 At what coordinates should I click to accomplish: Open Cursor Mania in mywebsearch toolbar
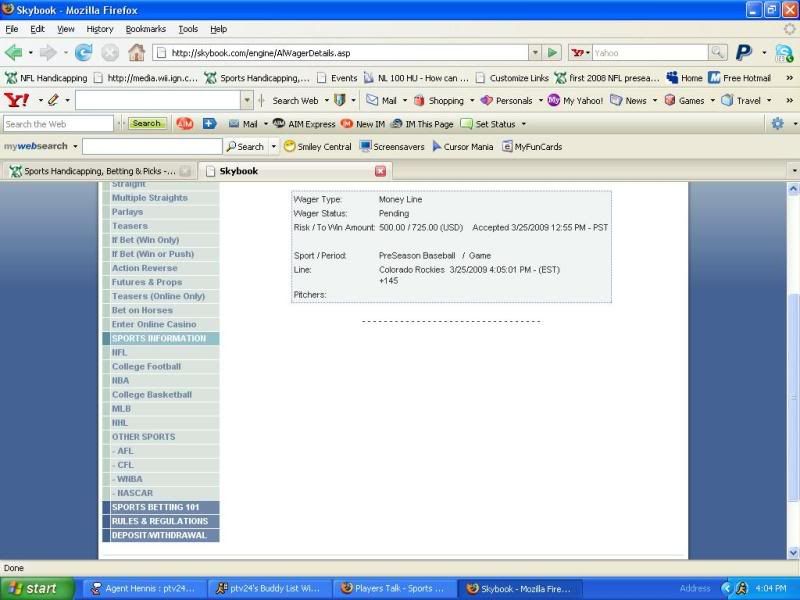463,146
